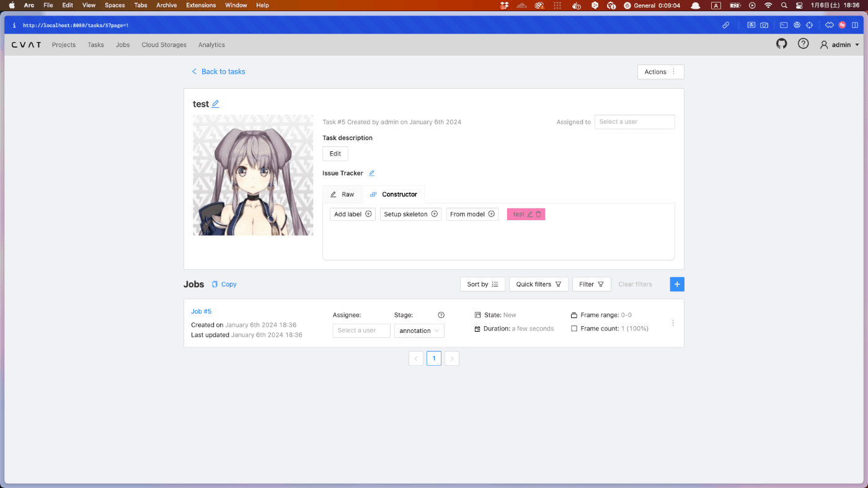Open the Apple menu
The image size is (868, 488).
pyautogui.click(x=12, y=5)
